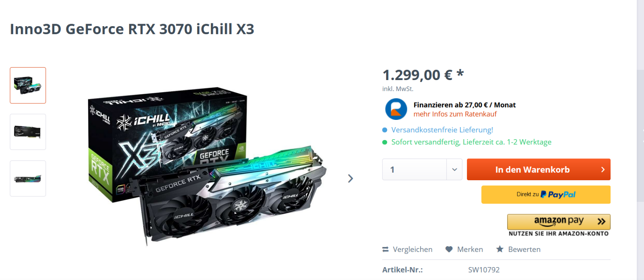Click the heart icon beside Merken
Viewport: 644px width, 280px height.
pyautogui.click(x=449, y=249)
